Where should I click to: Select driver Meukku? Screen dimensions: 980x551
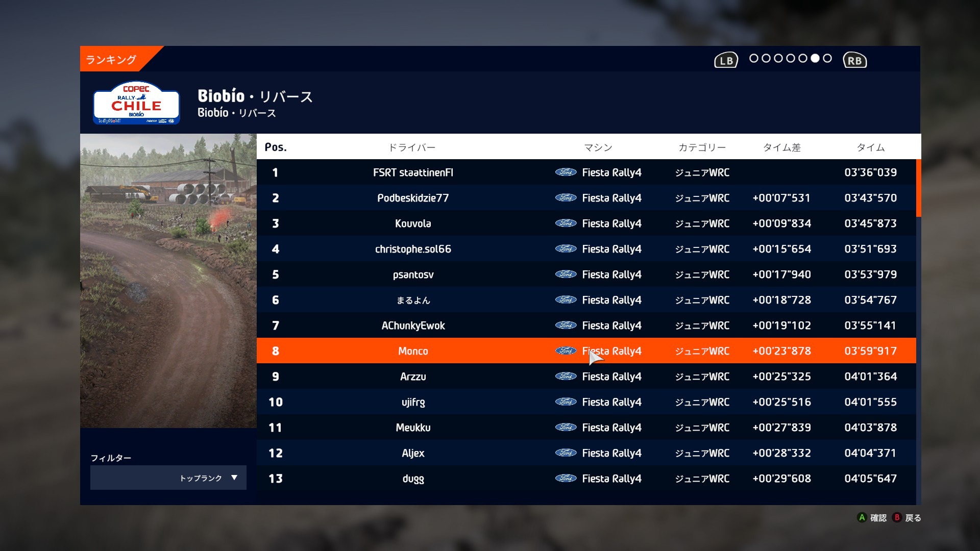click(x=413, y=428)
